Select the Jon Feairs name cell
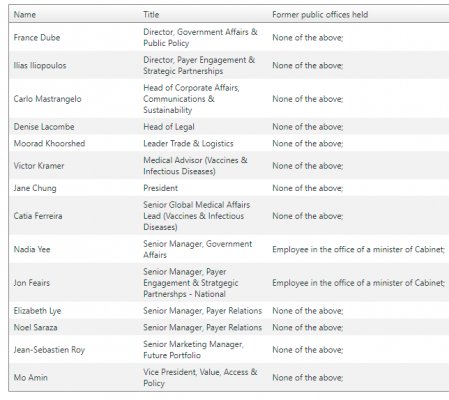The height and width of the screenshot is (400, 449). pyautogui.click(x=32, y=283)
